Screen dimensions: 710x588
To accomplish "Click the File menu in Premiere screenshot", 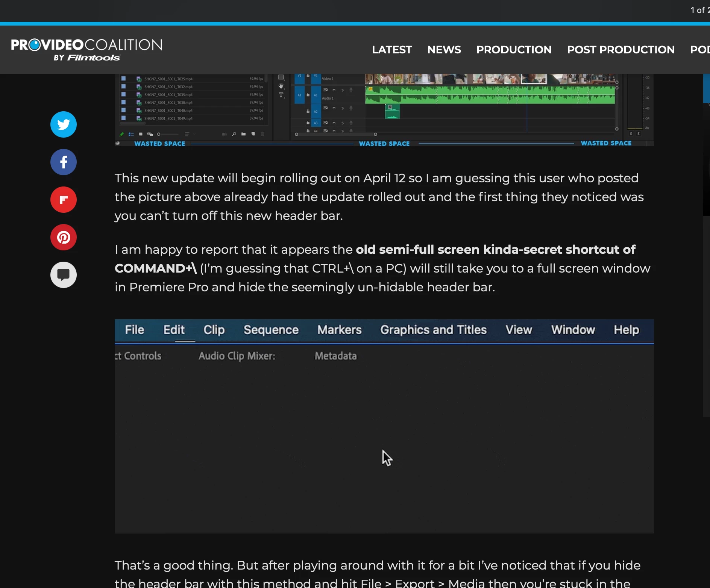I will 135,330.
